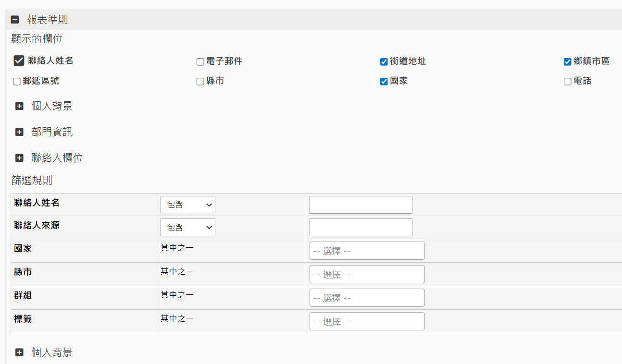This screenshot has width=622, height=364.
Task: Collapse the 報表準則 section minus icon
Action: 15,20
